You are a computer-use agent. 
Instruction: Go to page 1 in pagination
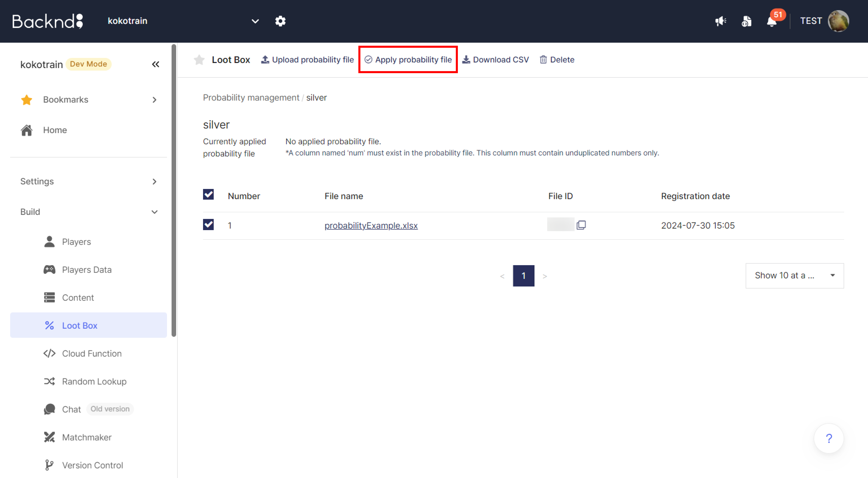click(524, 276)
